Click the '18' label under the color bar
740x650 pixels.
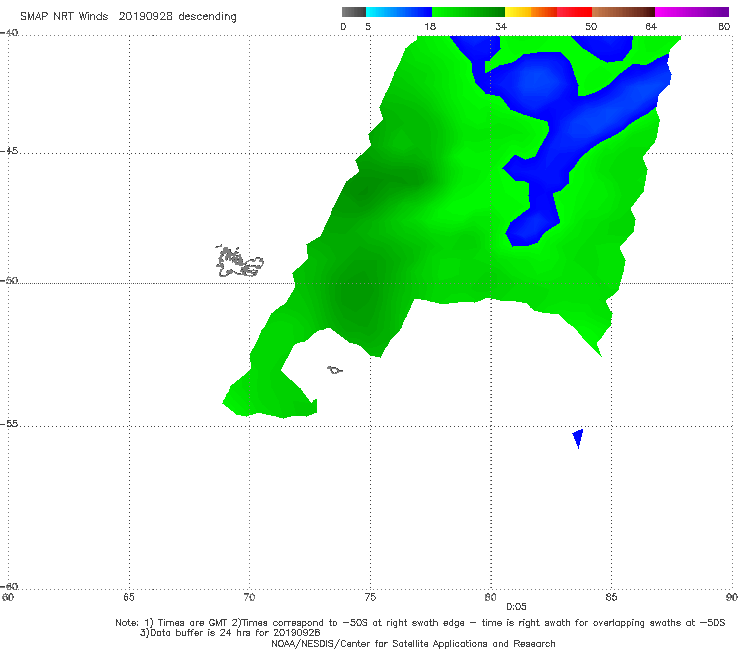click(430, 26)
